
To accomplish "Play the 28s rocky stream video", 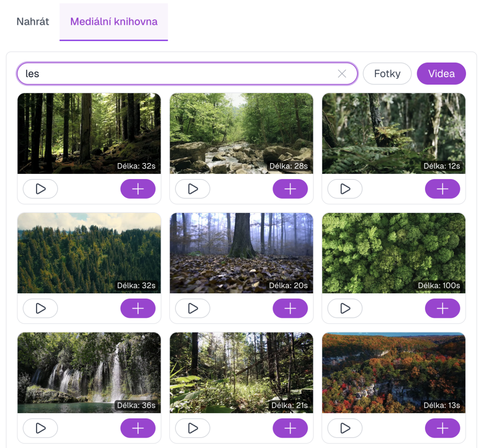I will 192,189.
